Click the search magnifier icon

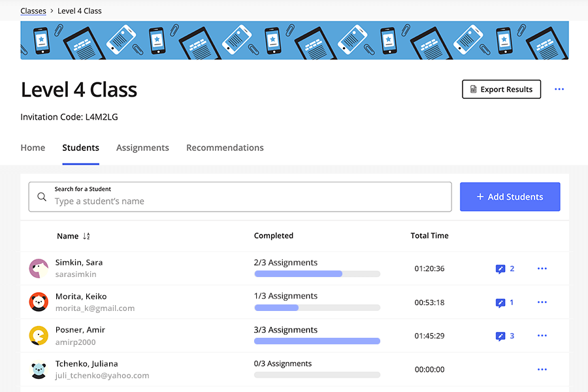point(41,197)
